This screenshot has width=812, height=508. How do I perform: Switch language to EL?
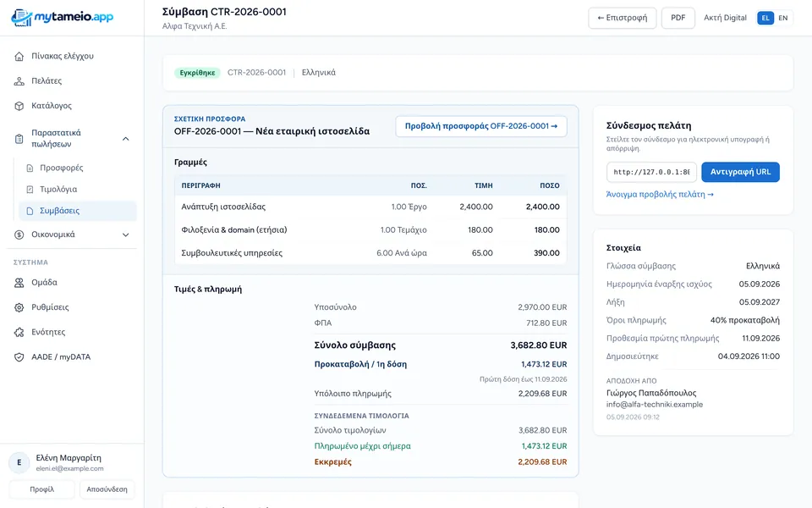tap(765, 18)
